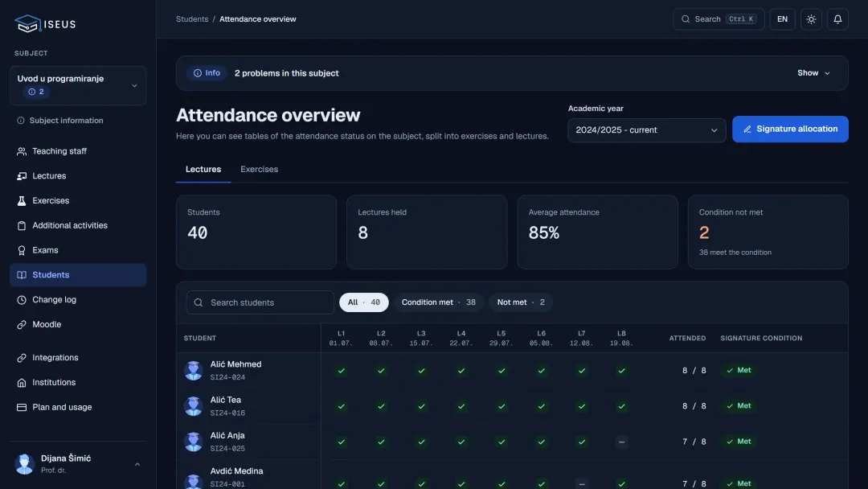Click the Teaching staff sidebar icon
The height and width of the screenshot is (489, 868).
pyautogui.click(x=22, y=151)
